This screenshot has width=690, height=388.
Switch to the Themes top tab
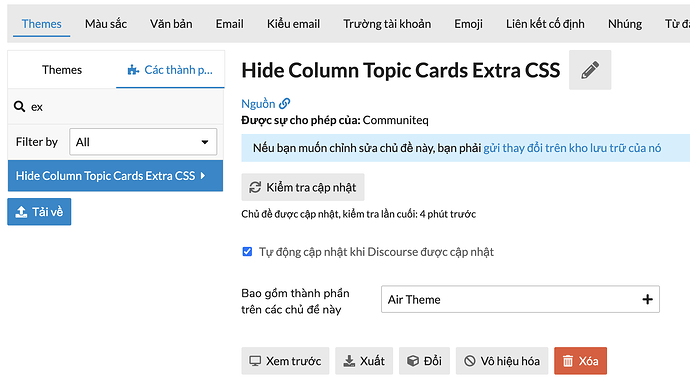[41, 24]
